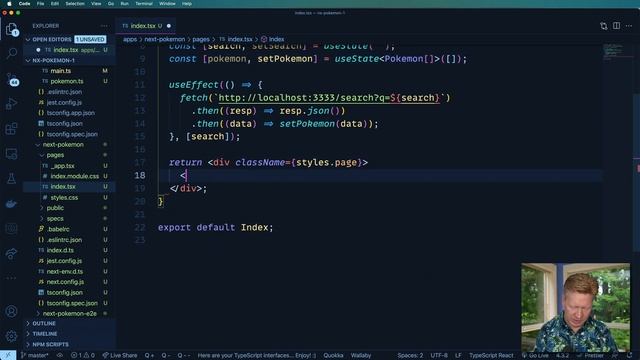
Task: Open the .babelrc file
Action: tap(58, 229)
